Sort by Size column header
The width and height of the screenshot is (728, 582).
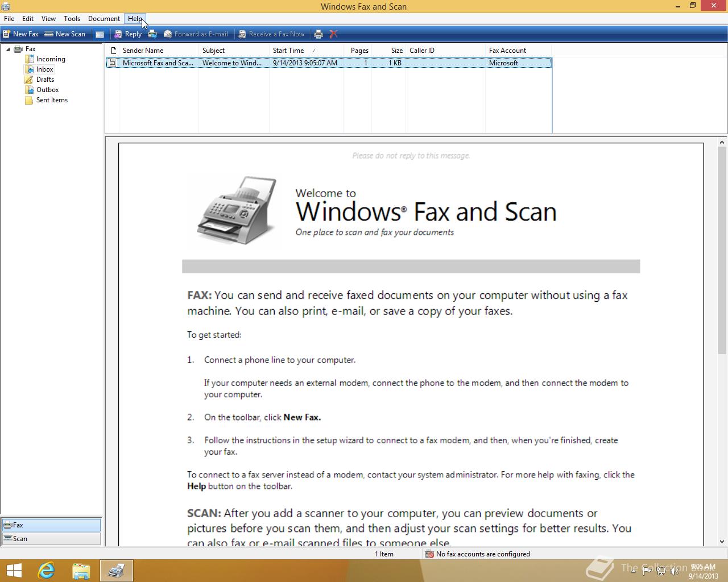coord(389,51)
